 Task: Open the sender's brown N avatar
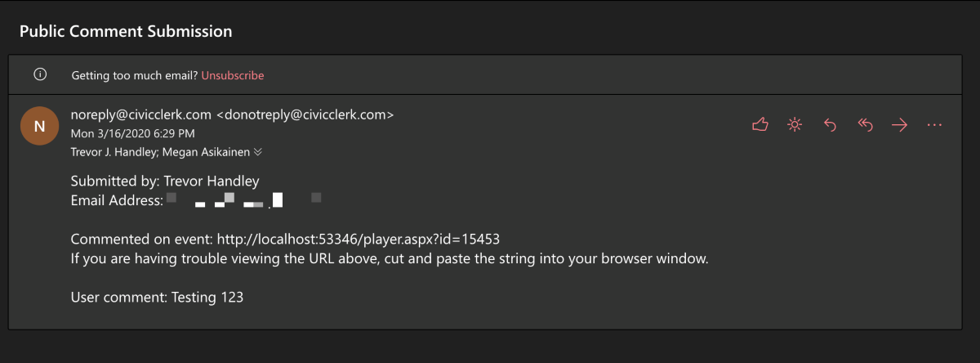pos(39,126)
